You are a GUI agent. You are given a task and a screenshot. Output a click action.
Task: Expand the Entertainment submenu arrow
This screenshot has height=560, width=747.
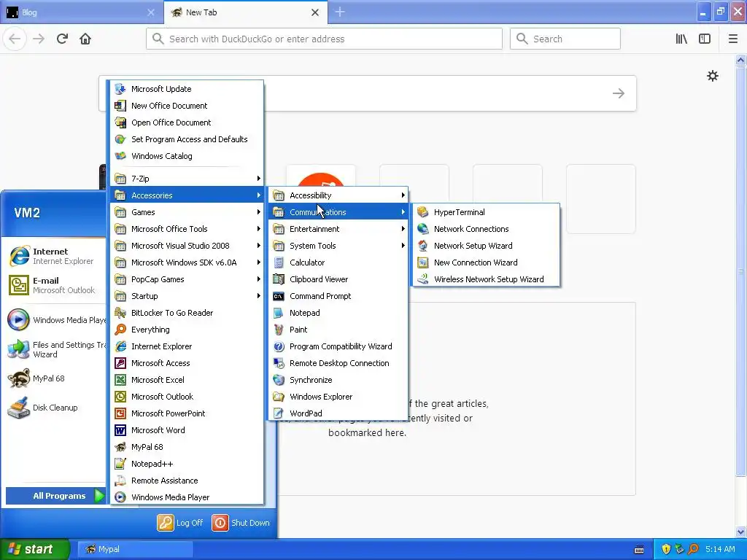[x=403, y=229]
